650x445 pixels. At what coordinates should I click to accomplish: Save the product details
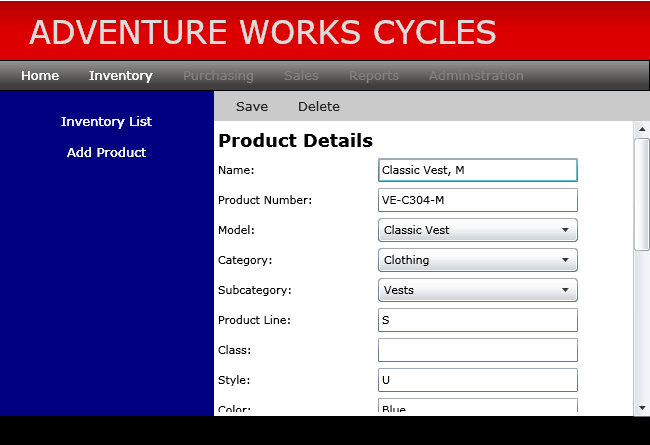(252, 107)
